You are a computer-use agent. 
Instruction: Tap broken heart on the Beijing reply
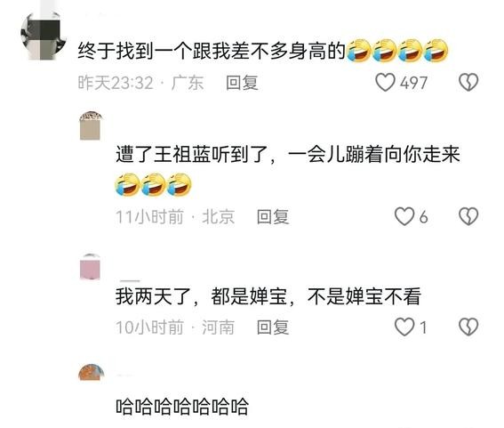468,216
